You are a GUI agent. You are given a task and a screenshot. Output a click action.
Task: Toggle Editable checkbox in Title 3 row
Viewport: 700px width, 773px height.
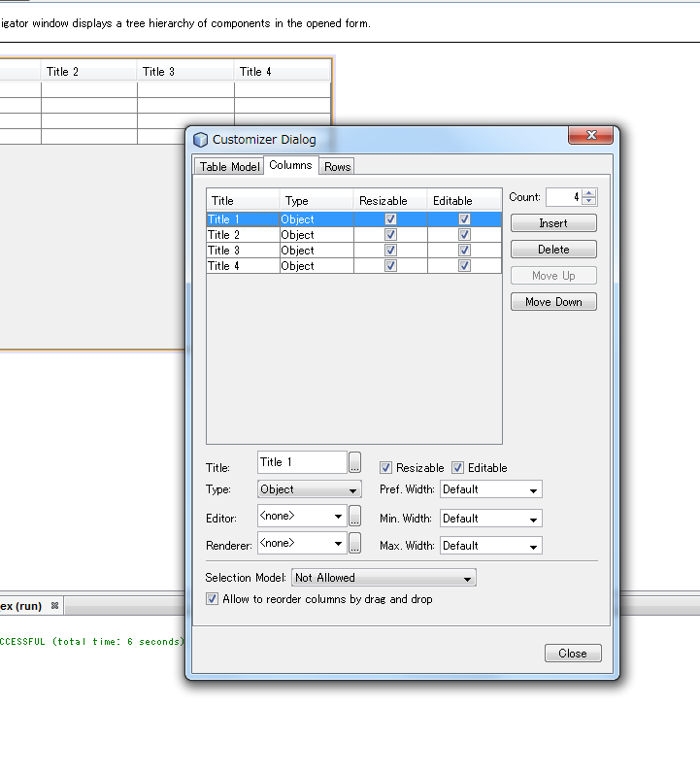[464, 250]
